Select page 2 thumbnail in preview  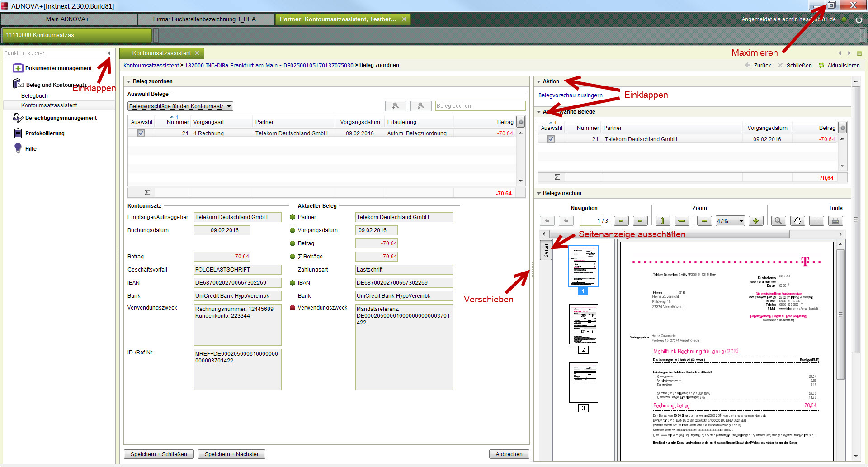point(583,324)
